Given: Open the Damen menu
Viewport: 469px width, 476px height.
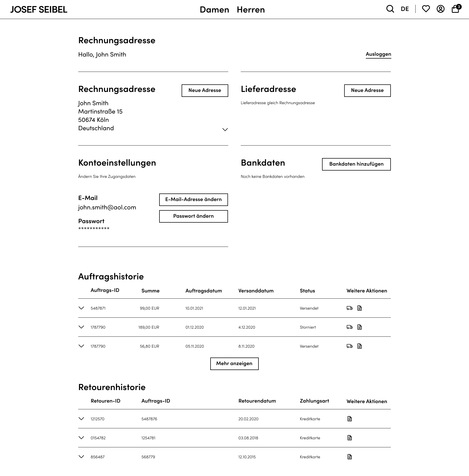Looking at the screenshot, I should 214,10.
